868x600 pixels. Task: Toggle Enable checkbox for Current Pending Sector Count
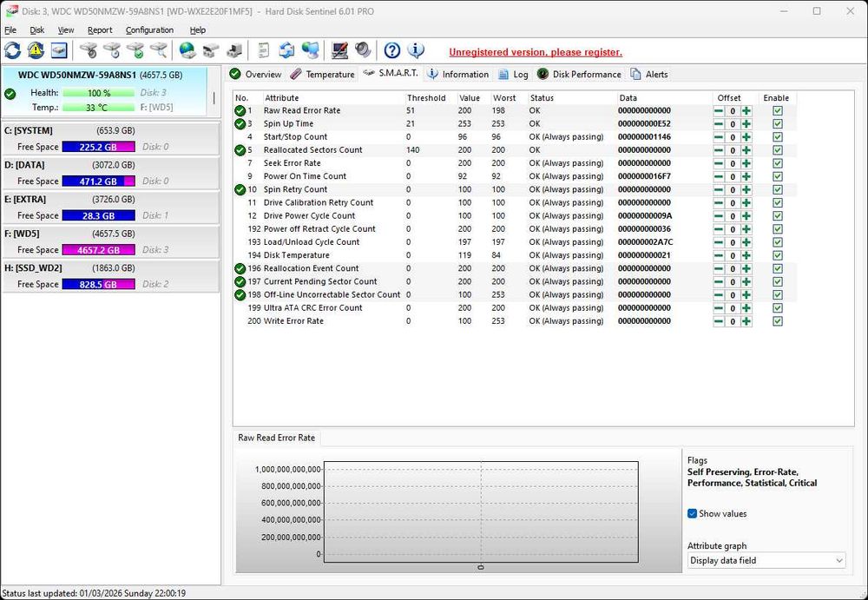[777, 281]
